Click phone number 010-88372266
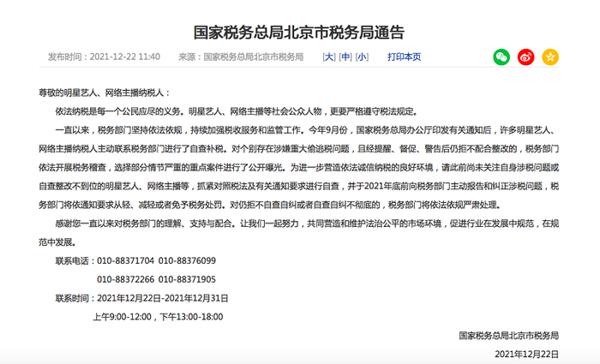Screen dimensions: 600x364 125,279
